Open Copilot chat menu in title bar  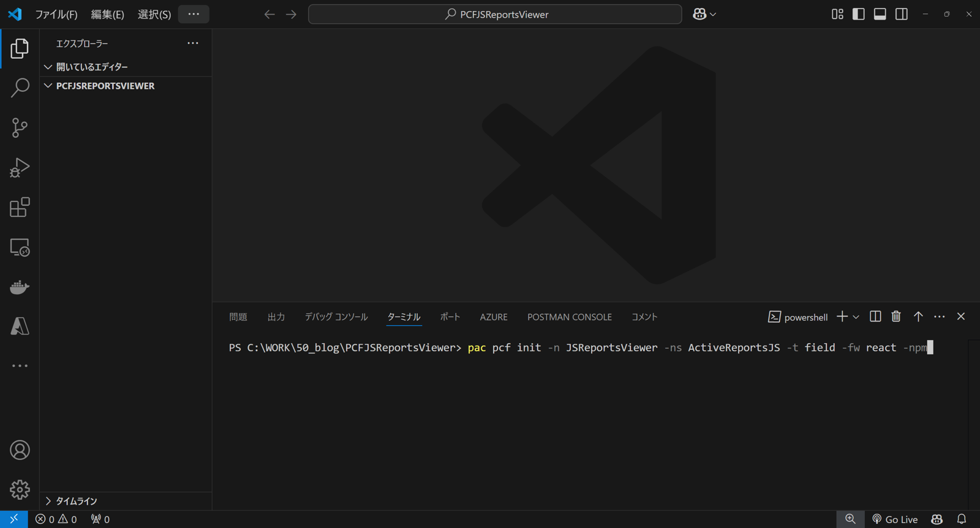(x=704, y=14)
